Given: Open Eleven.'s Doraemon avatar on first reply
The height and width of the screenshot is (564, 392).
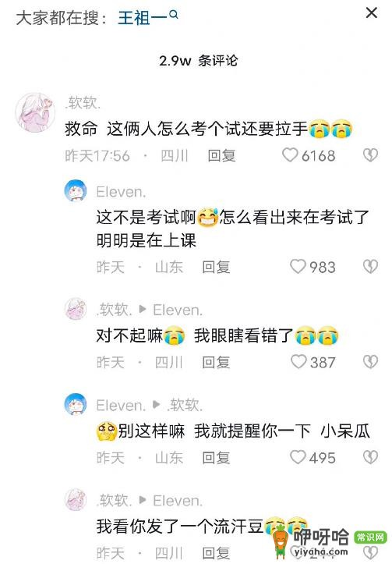Looking at the screenshot, I should click(76, 190).
